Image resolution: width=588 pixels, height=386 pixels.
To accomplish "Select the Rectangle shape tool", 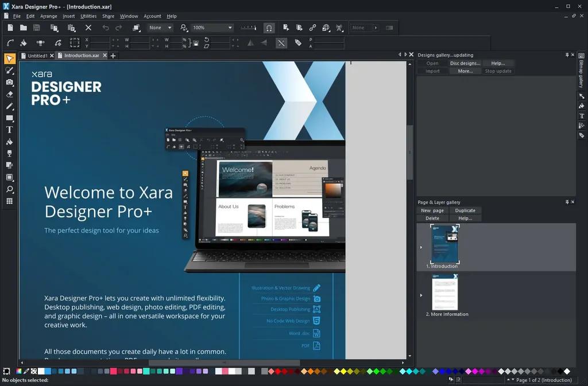I will click(10, 118).
